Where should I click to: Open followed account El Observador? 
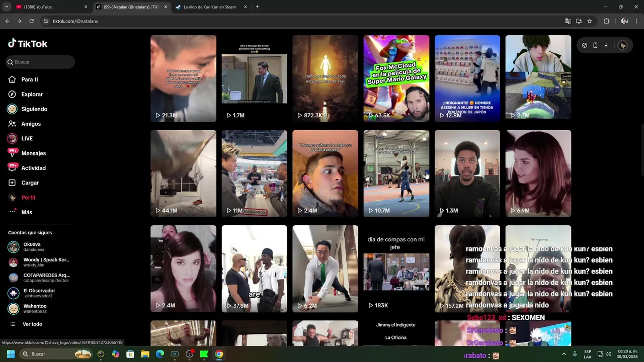click(39, 293)
